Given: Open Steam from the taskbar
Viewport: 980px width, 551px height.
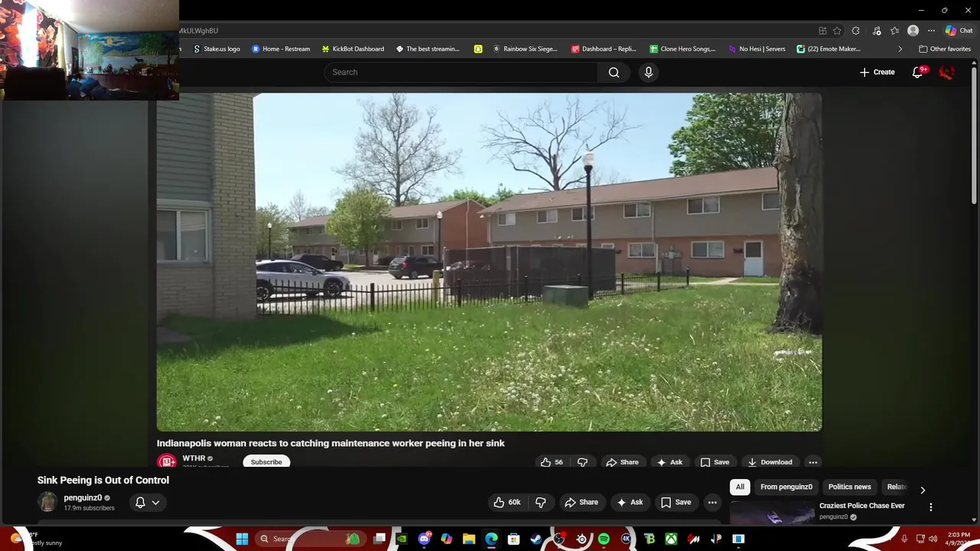Looking at the screenshot, I should [536, 539].
